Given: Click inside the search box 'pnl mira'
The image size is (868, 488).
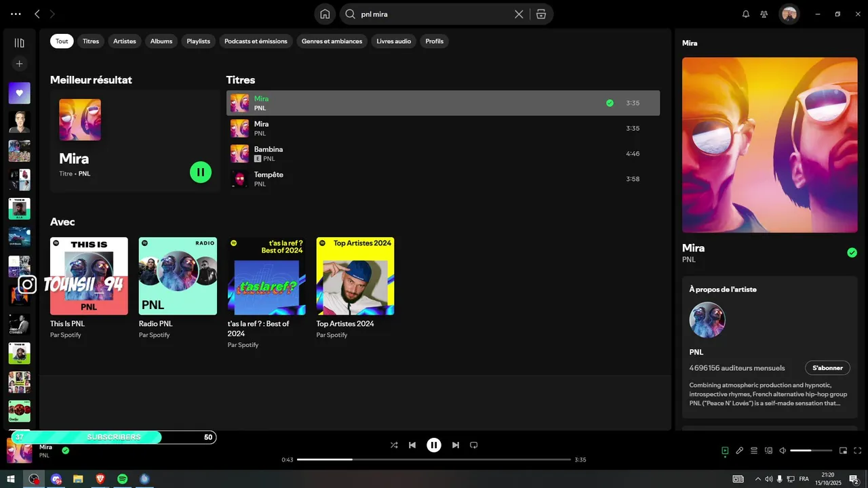Looking at the screenshot, I should point(434,14).
